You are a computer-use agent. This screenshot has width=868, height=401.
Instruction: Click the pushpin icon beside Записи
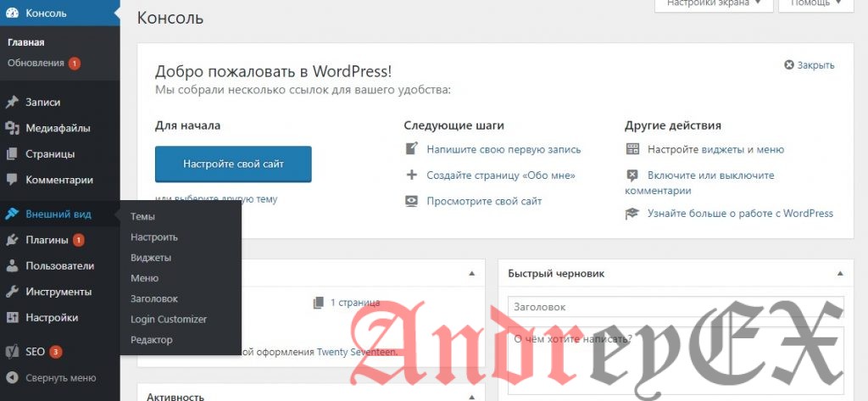tap(12, 103)
